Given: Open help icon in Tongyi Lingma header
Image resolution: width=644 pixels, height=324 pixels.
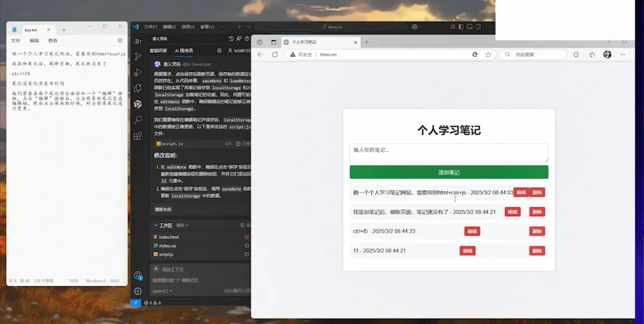Looking at the screenshot, I should point(247,39).
